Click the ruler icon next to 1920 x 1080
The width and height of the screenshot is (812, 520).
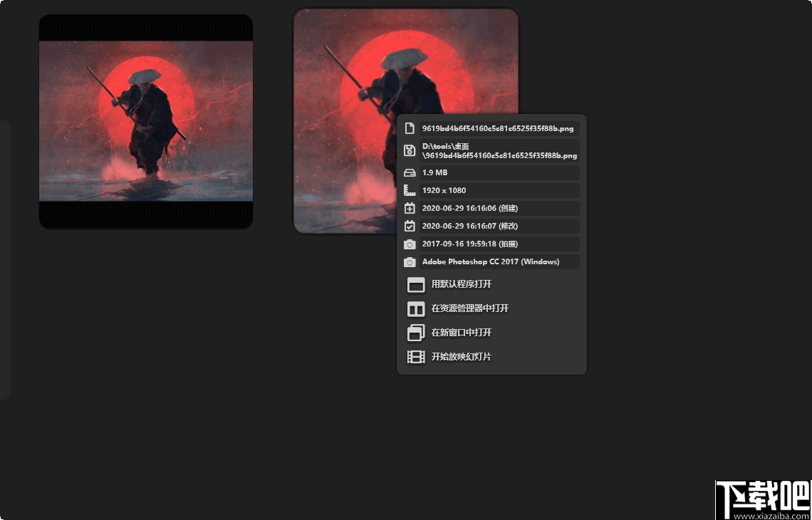click(410, 190)
